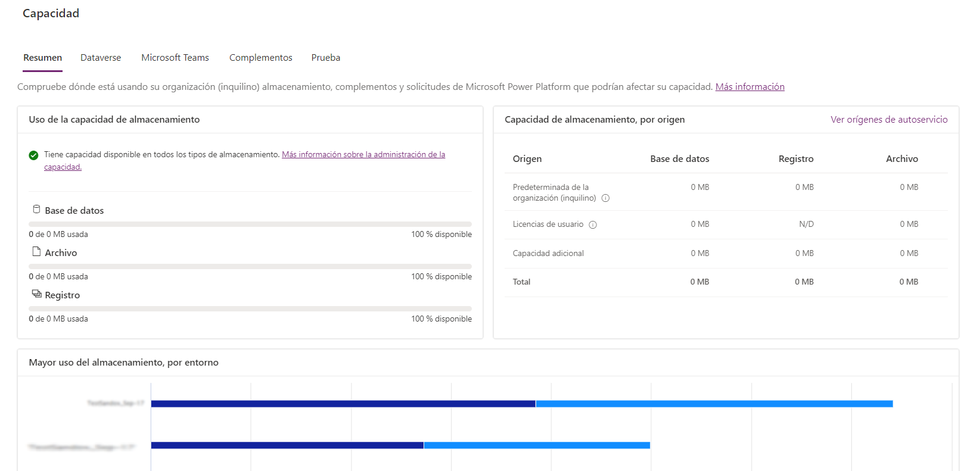Click the Total Base de datos 0 MB value

699,282
